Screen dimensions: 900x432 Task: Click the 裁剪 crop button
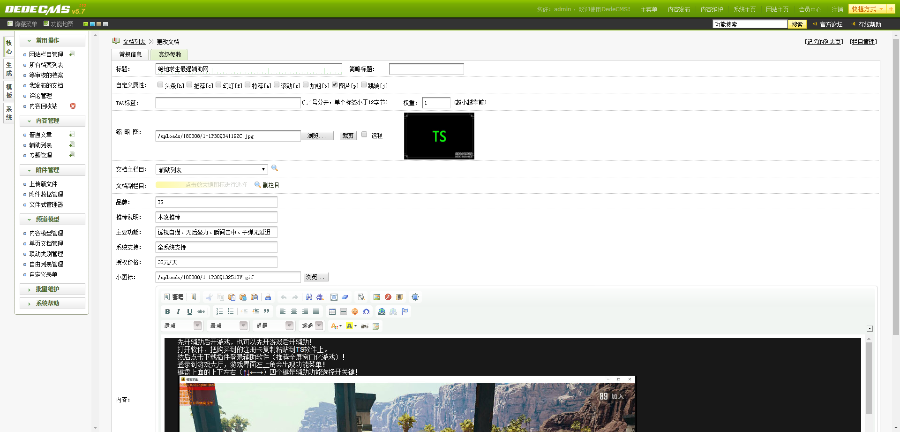point(348,135)
